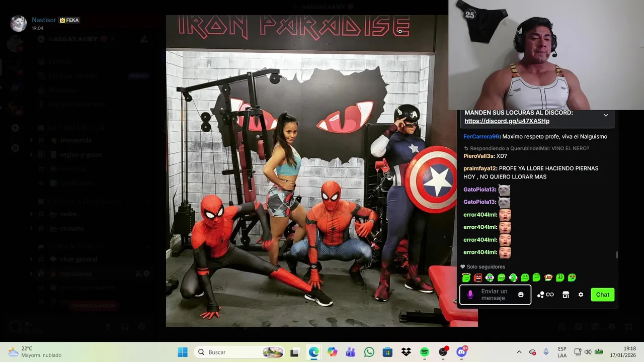644x362 pixels.
Task: Select the angel halo green emote
Action: [466, 278]
